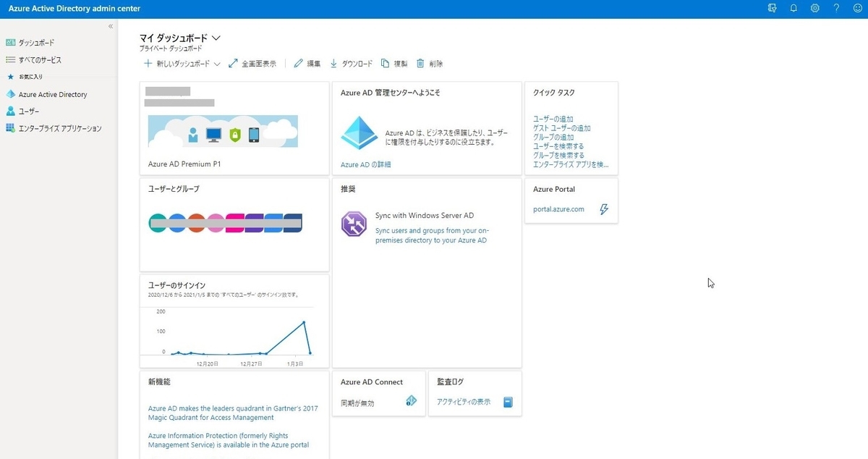The width and height of the screenshot is (868, 459).
Task: Click the Azure AD 管理センターへようこそ heading
Action: pyautogui.click(x=391, y=93)
